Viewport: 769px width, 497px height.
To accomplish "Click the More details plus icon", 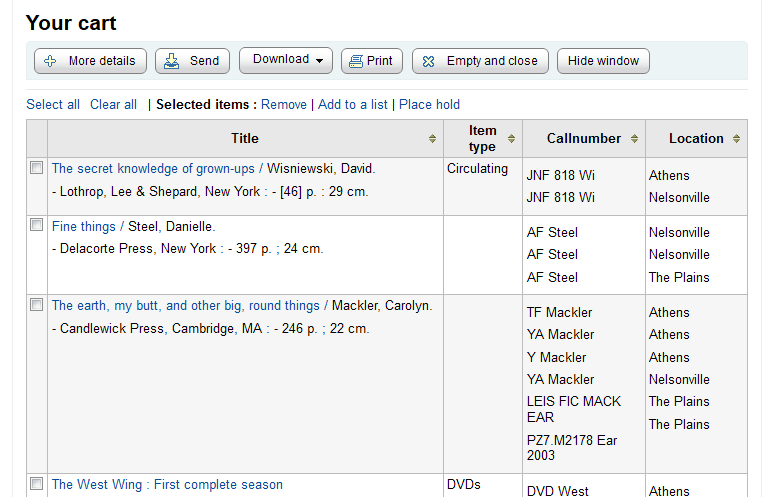I will [x=50, y=61].
